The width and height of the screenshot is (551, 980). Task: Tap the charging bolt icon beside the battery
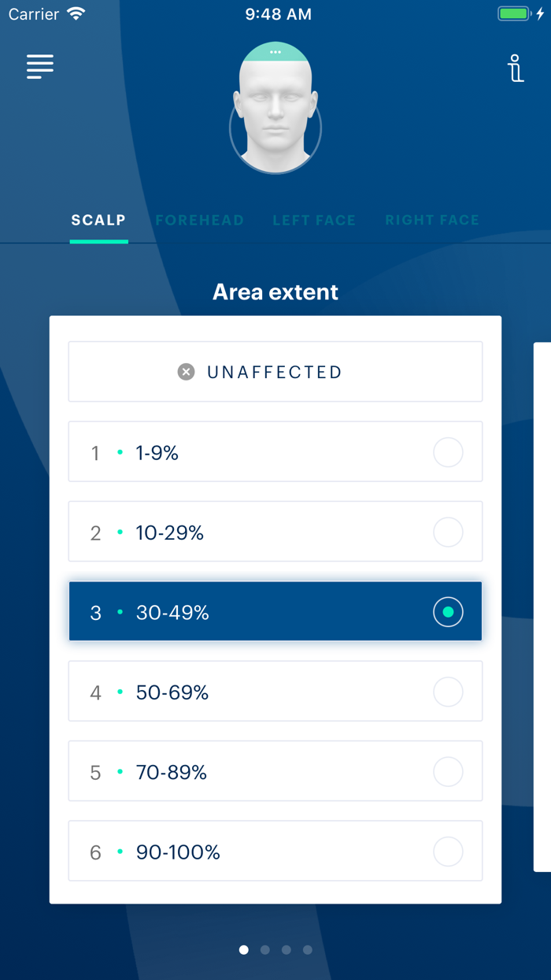539,13
